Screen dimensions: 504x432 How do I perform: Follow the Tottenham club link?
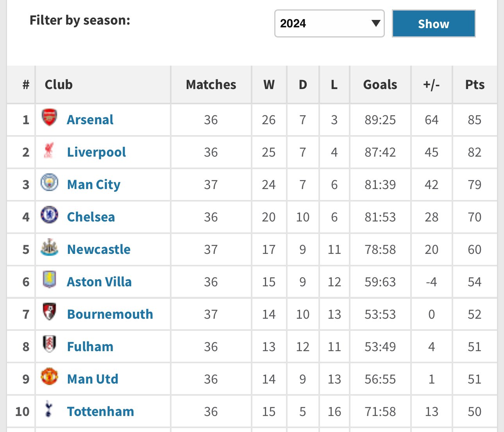tap(101, 411)
